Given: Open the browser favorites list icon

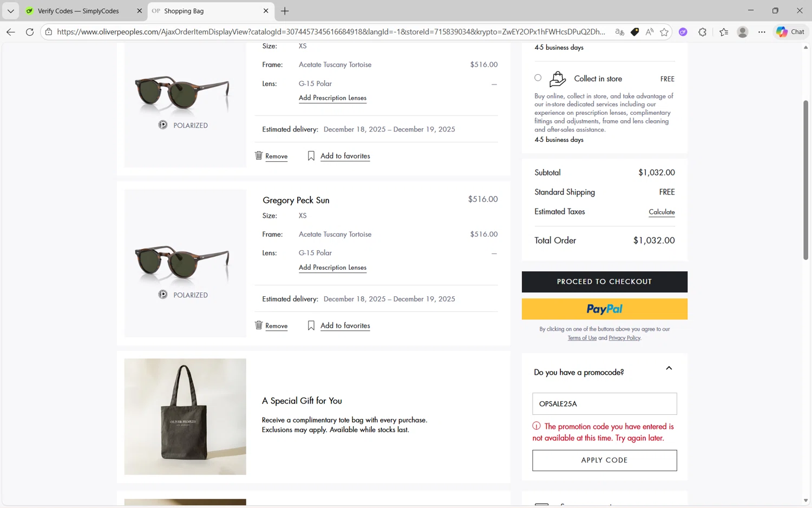Looking at the screenshot, I should click(724, 32).
